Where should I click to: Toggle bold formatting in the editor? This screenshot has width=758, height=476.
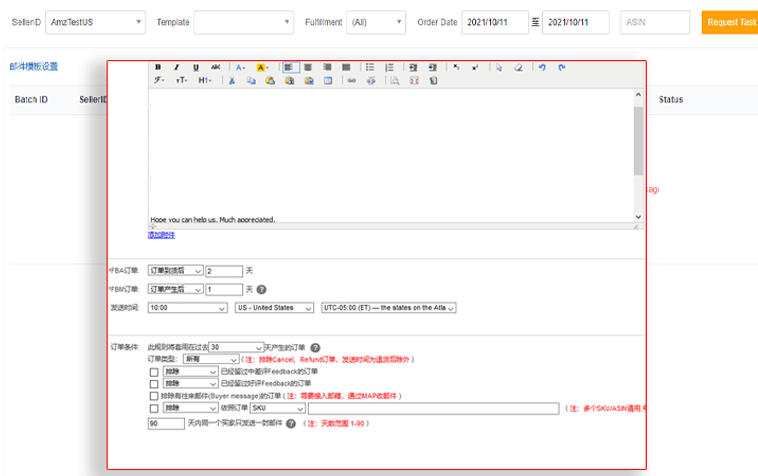coord(158,67)
